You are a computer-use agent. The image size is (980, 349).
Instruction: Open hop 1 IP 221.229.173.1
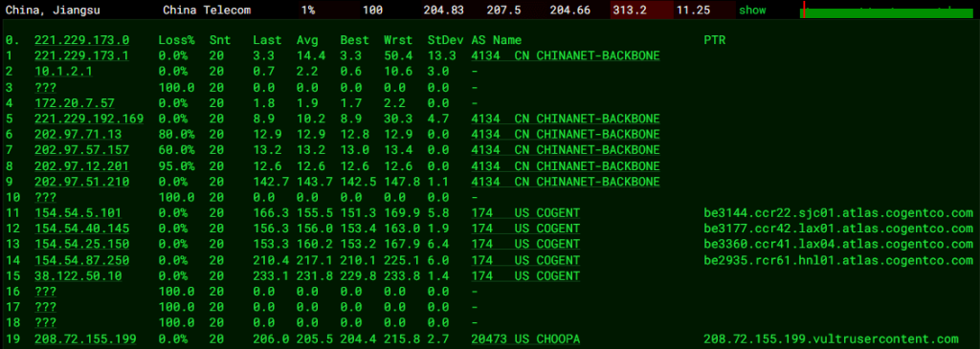82,55
